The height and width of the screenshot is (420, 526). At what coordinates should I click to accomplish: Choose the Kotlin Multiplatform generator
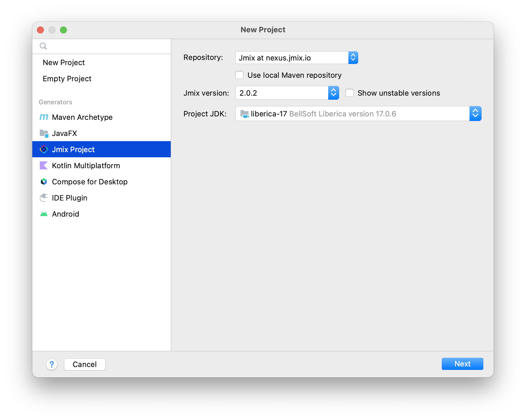[x=102, y=166]
